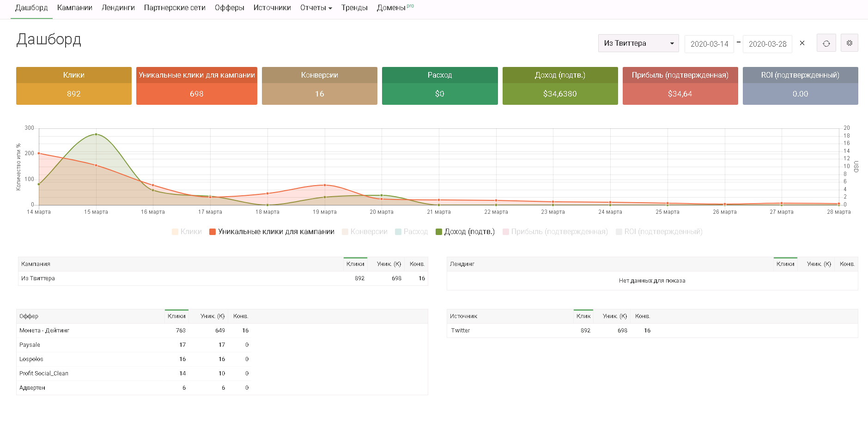Screen dimensions: 868x428
Task: Click the Конверсии stat tile
Action: [x=319, y=86]
